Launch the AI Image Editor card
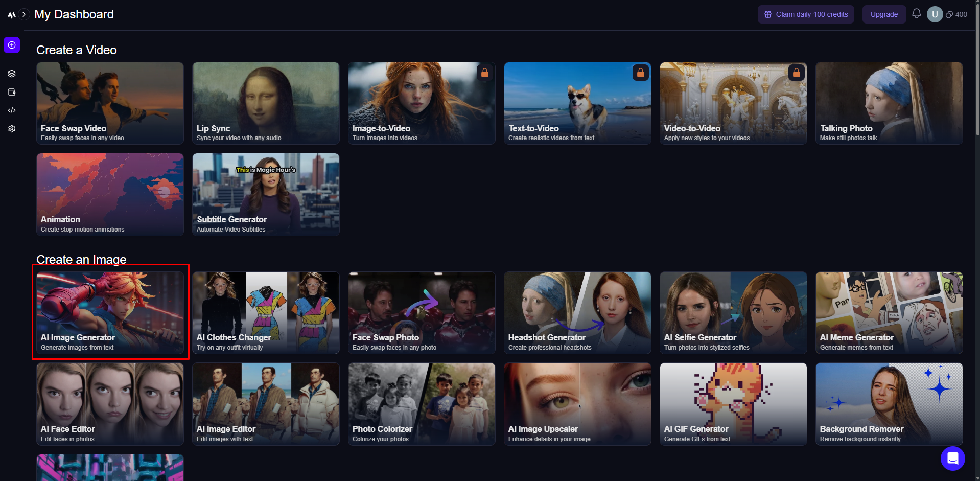This screenshot has width=980, height=481. pos(266,404)
